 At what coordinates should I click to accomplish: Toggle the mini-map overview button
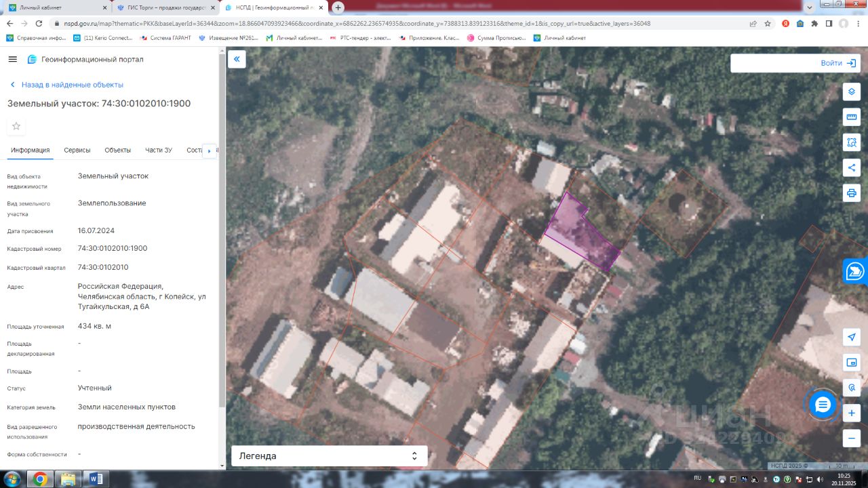(852, 363)
